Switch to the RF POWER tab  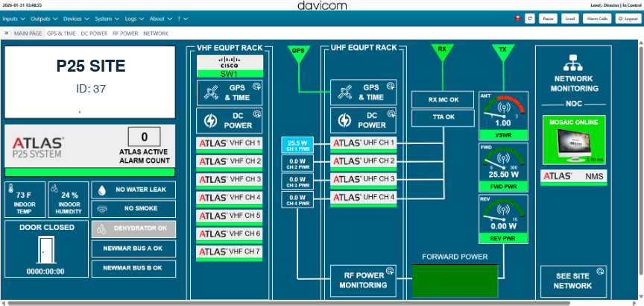pyautogui.click(x=125, y=34)
